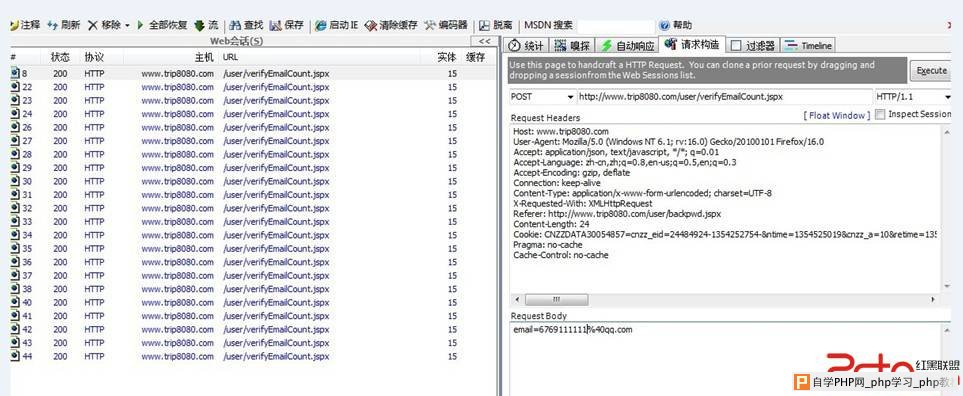Click the headers scrollbar right arrow
The image size is (963, 396).
pos(933,300)
